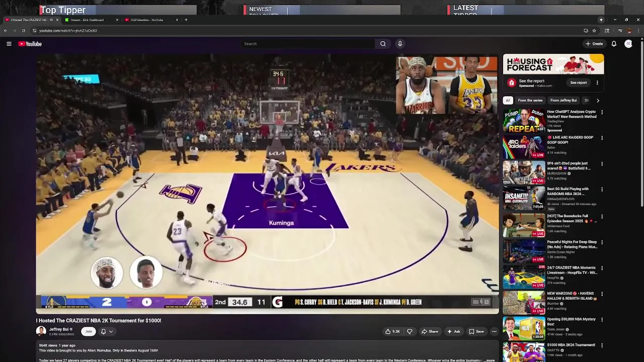Click See report on the ad
644x362 pixels.
579,82
